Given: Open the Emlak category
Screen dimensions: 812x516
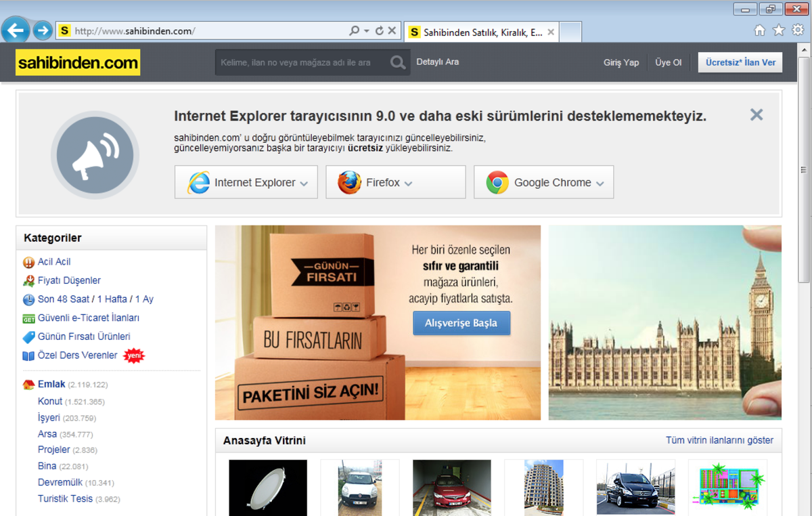Looking at the screenshot, I should [51, 384].
